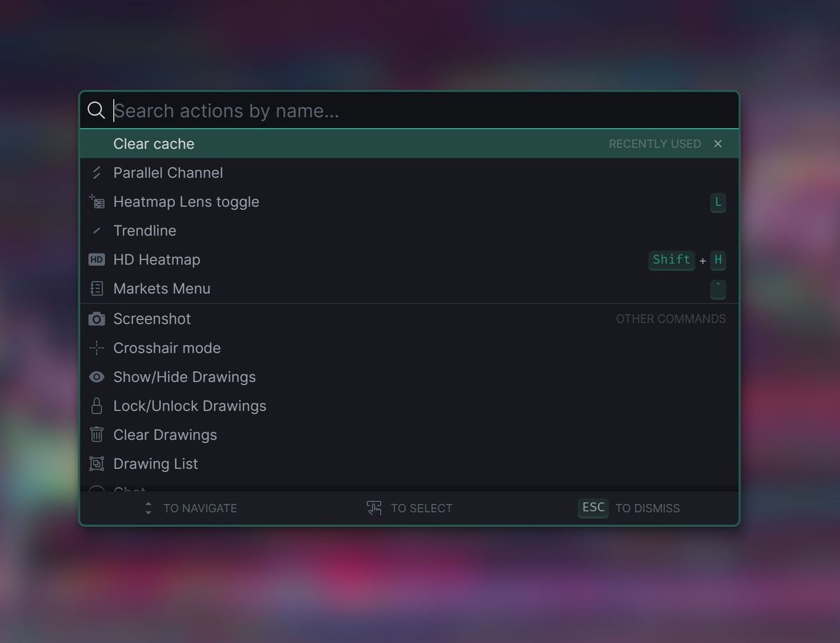Viewport: 840px width, 643px height.
Task: Click the Clear Drawings trash icon
Action: pyautogui.click(x=97, y=434)
